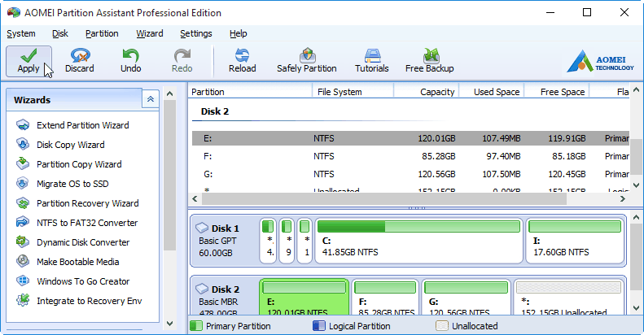Reload disk information

coord(243,61)
